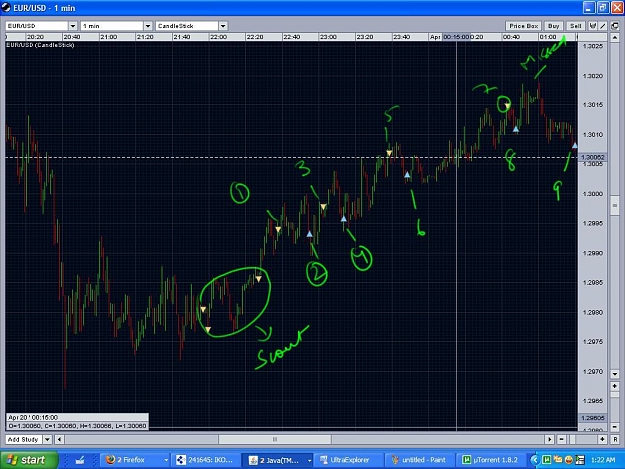Click the 1.30062 current price marker

[592, 157]
